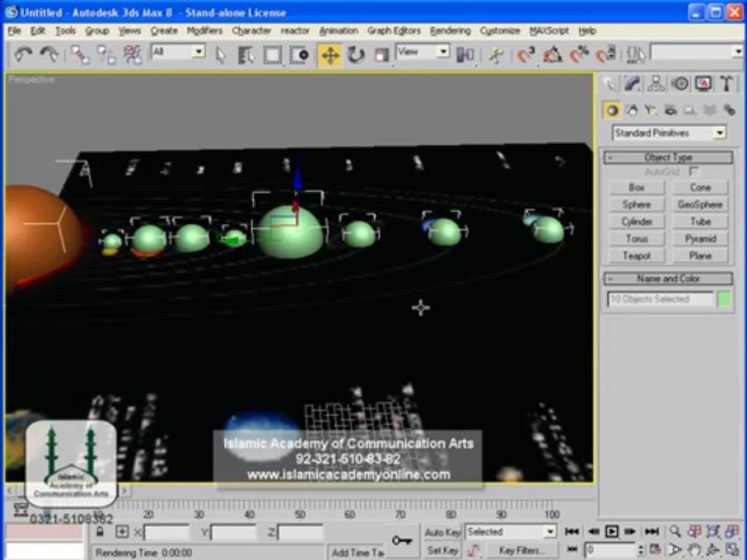The image size is (747, 560).
Task: Select the Helpers category icon
Action: pos(690,110)
